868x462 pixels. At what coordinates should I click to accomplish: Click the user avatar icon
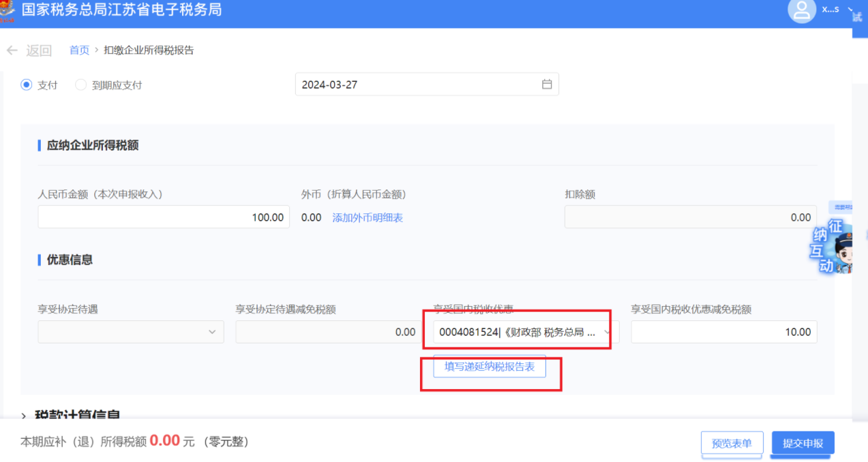pos(802,10)
